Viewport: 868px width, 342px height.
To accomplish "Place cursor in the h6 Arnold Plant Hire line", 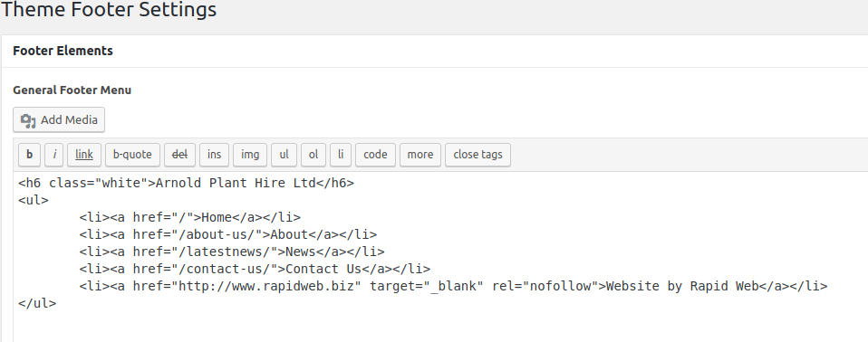I will 186,183.
